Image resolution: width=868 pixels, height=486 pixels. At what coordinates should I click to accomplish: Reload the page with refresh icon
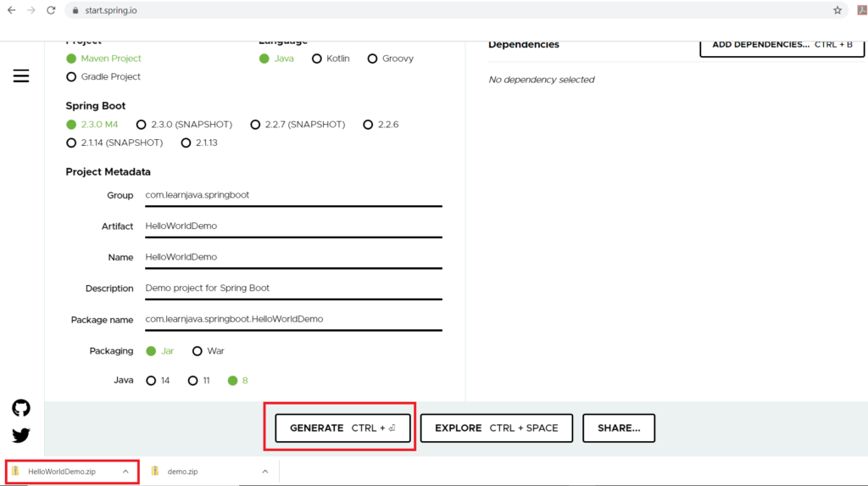51,10
